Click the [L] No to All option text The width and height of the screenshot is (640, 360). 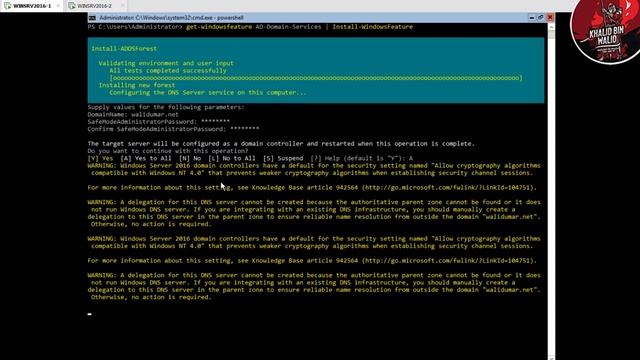click(231, 158)
